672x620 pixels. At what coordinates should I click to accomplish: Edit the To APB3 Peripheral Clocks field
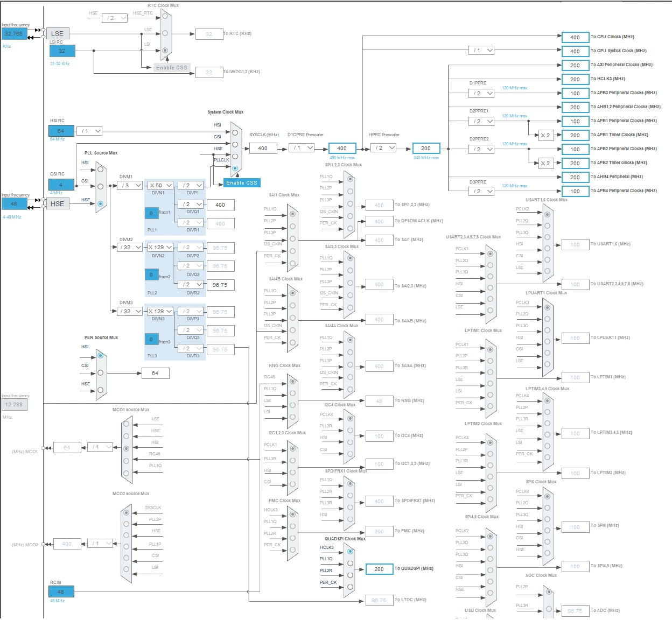coord(575,93)
